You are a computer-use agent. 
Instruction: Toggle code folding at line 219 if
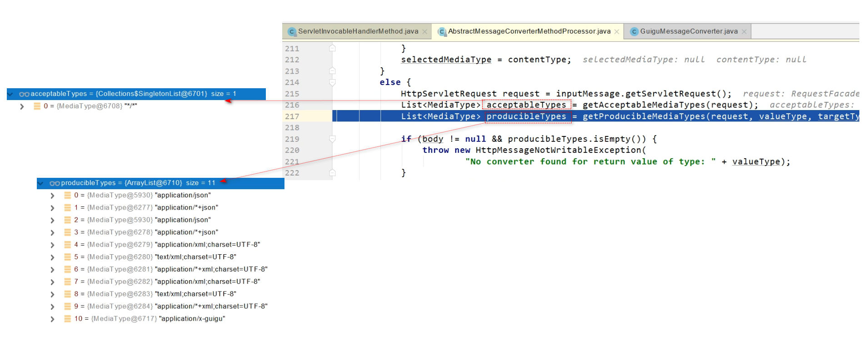332,139
